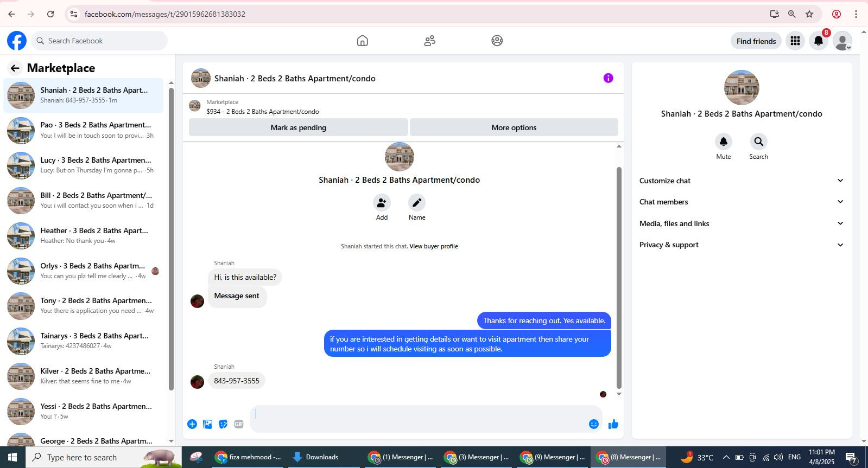The image size is (868, 468).
Task: Expand the Privacy & support section
Action: click(x=742, y=245)
